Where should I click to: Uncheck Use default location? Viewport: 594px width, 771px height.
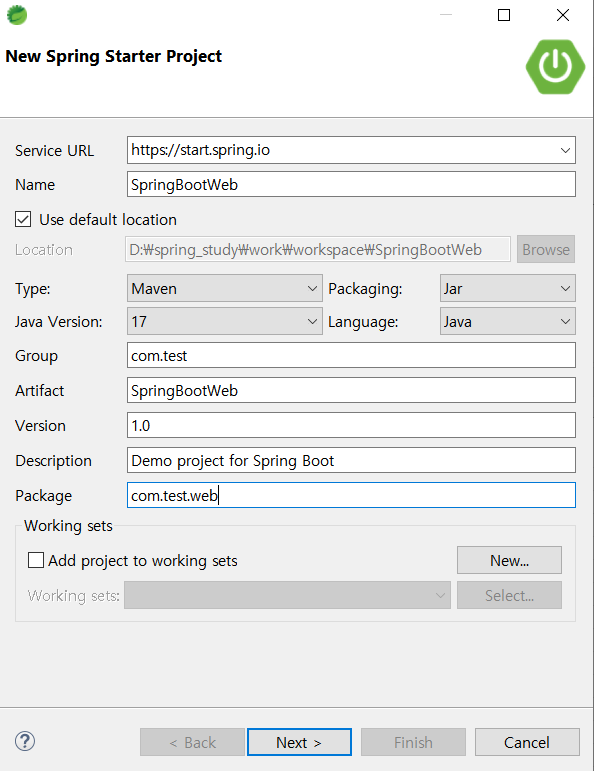pos(23,219)
